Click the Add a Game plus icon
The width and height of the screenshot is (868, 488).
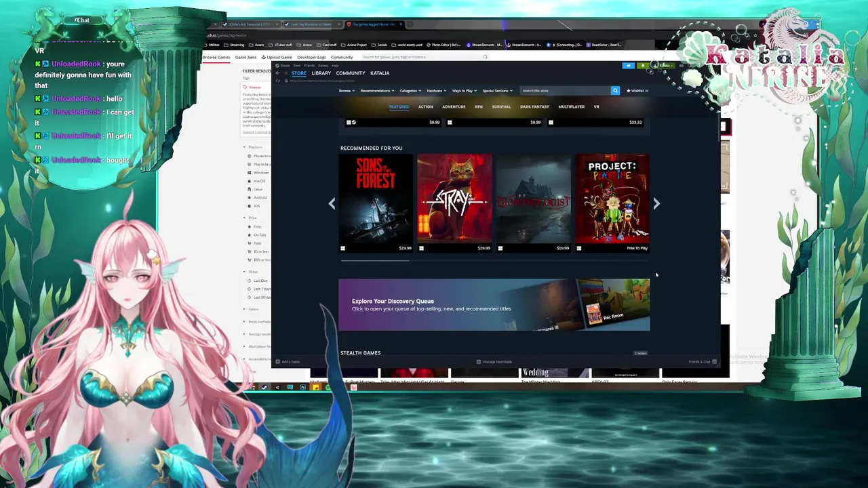[277, 362]
